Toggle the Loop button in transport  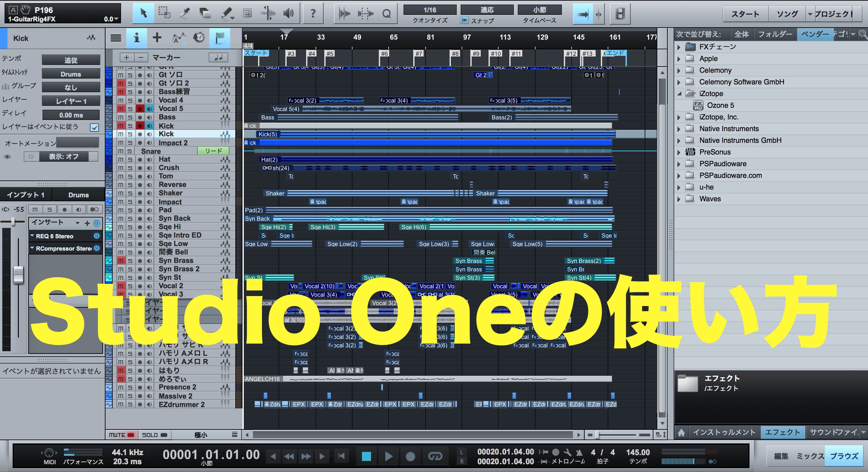click(x=435, y=456)
